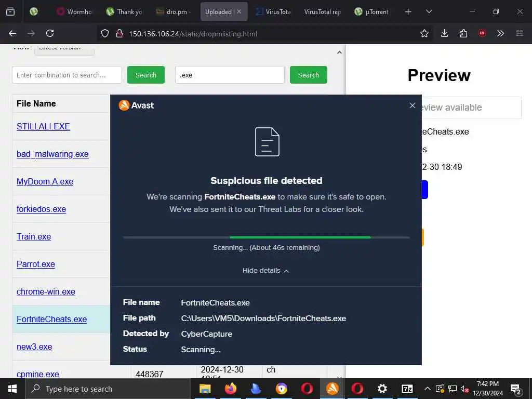The height and width of the screenshot is (399, 532).
Task: Open the Downloads panel
Action: pyautogui.click(x=445, y=33)
